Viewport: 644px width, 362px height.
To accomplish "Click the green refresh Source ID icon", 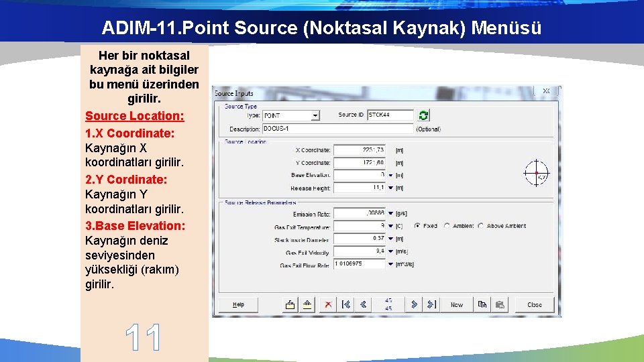I will (x=423, y=115).
